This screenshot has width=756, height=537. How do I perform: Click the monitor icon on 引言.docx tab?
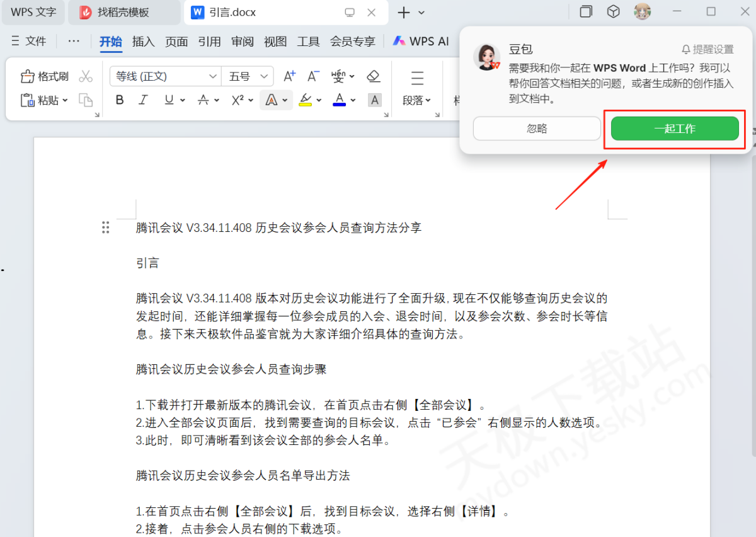click(x=350, y=13)
